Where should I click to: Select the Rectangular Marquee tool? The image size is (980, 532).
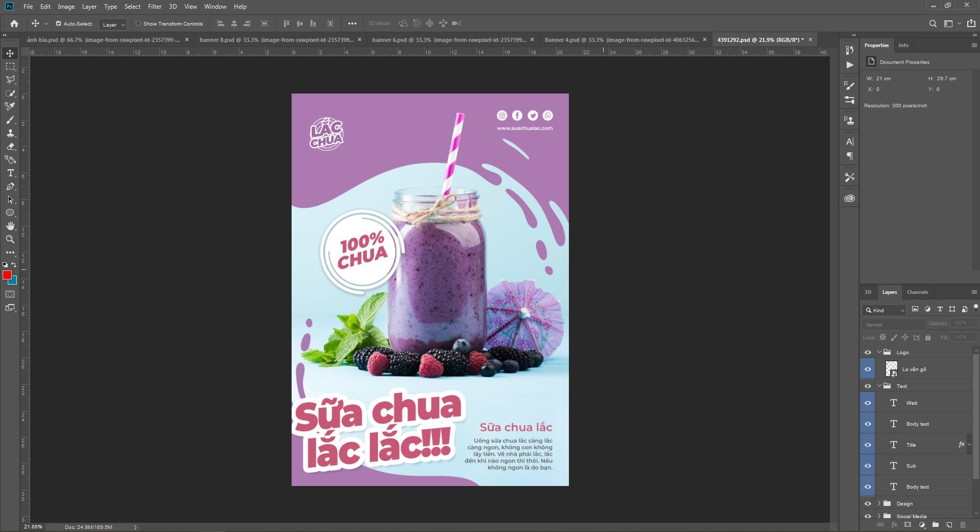click(10, 66)
